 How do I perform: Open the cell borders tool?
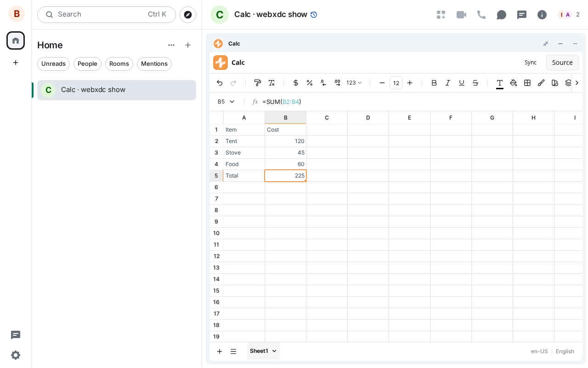pos(527,83)
